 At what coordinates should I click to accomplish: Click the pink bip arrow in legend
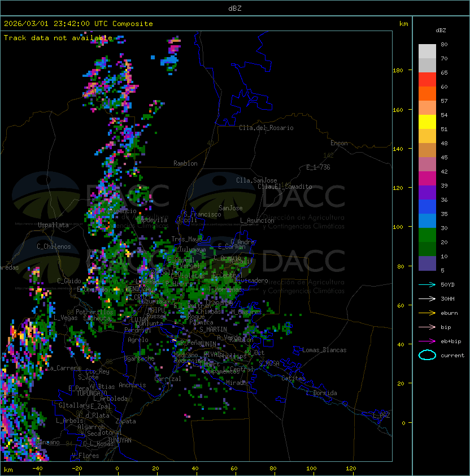coord(427,327)
